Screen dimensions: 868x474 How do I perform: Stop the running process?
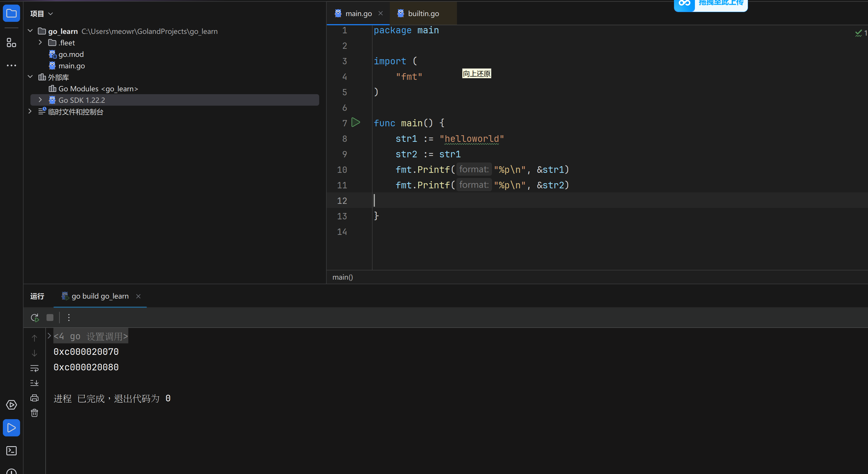coord(50,318)
